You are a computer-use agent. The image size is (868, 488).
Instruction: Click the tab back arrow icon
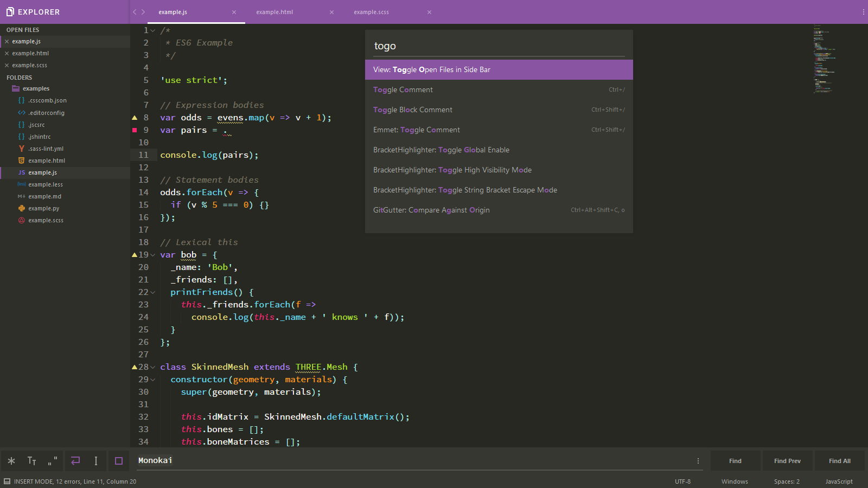135,12
